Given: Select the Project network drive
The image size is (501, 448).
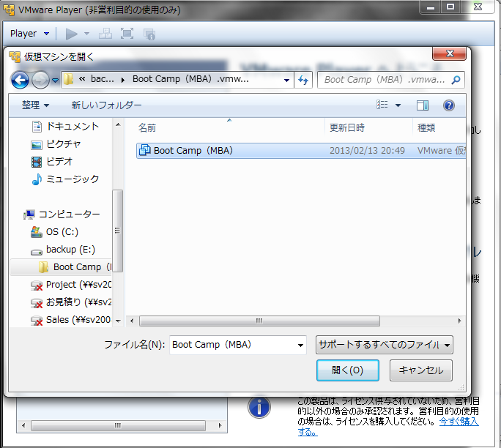Looking at the screenshot, I should click(70, 285).
